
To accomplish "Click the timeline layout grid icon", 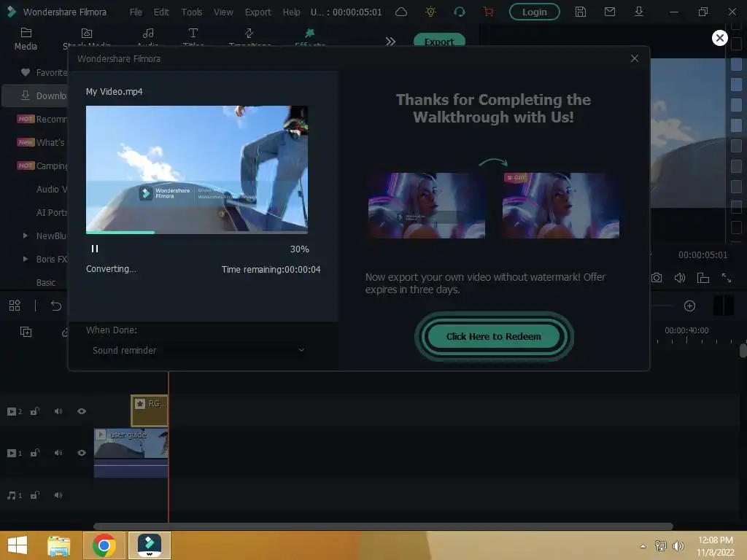I will pos(15,306).
